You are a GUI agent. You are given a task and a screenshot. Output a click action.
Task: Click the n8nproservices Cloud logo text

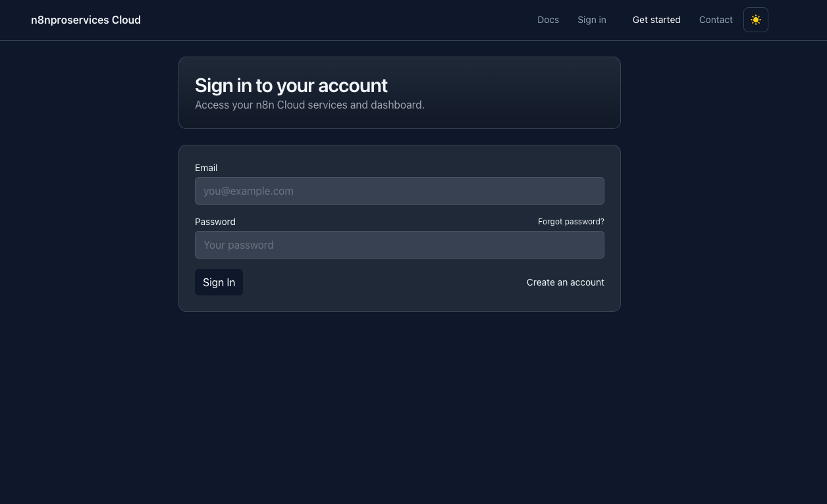coord(86,20)
